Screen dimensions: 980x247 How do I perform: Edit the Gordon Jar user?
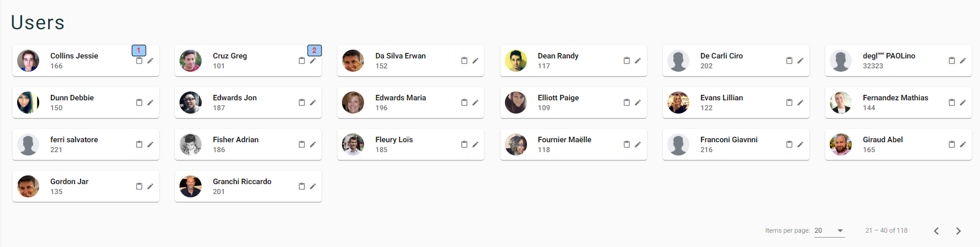[x=150, y=186]
